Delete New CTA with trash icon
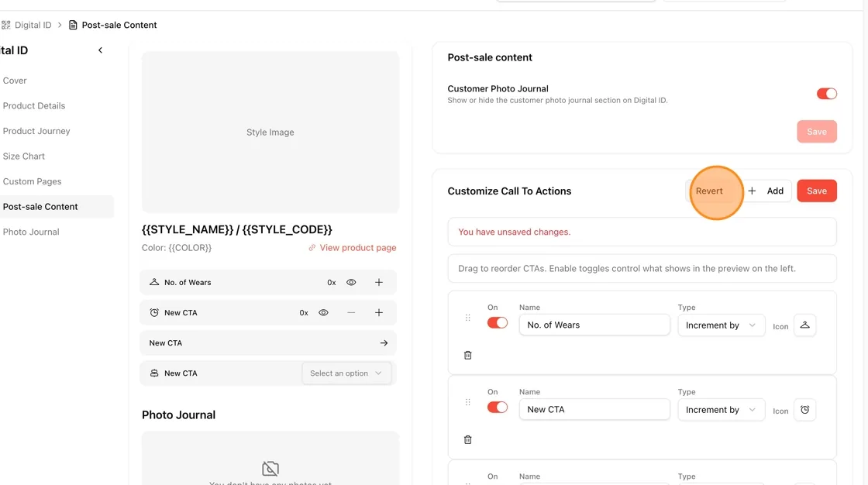868x485 pixels. click(x=468, y=439)
